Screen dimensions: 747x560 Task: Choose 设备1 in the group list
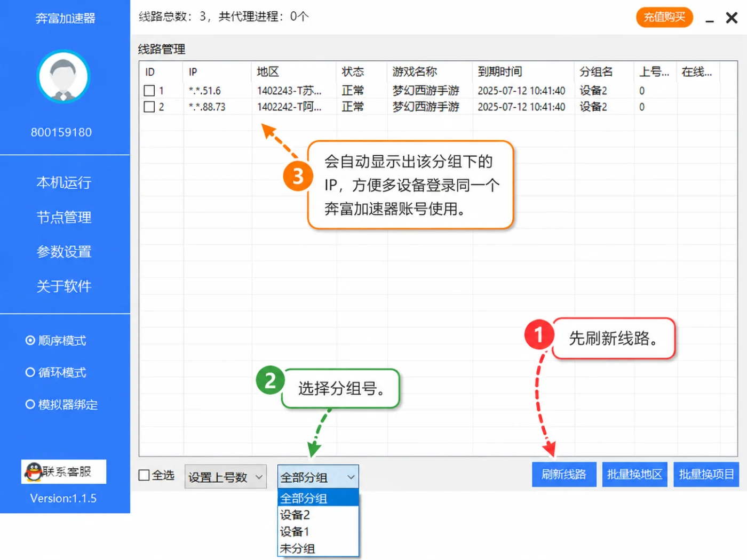(318, 531)
